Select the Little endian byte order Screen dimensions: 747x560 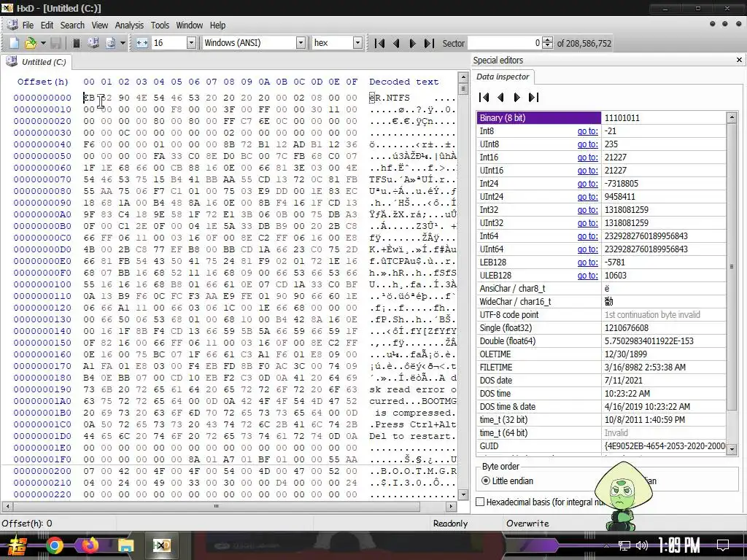tap(507, 481)
